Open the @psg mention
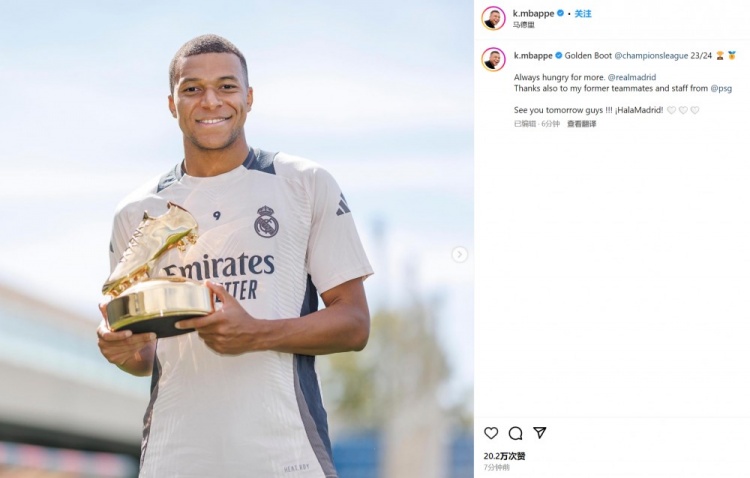The height and width of the screenshot is (478, 750). (x=721, y=88)
